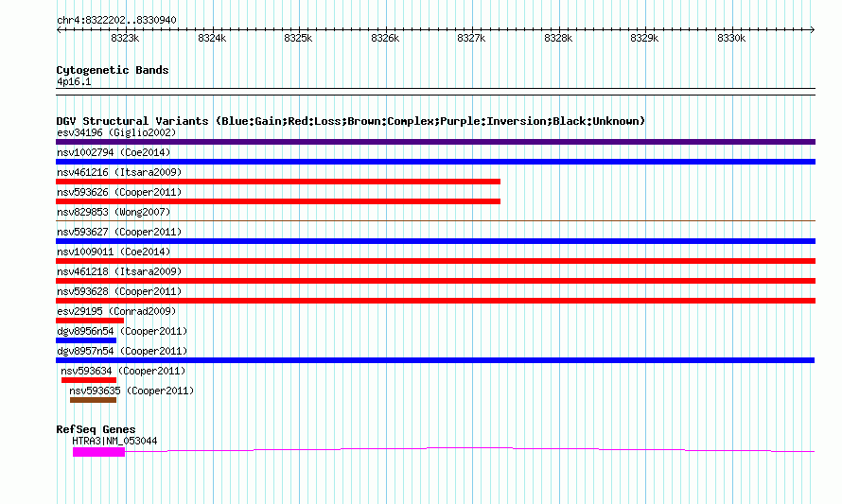Click the nsv593635 (Cooper2011) label
The image size is (842, 504).
(x=132, y=391)
